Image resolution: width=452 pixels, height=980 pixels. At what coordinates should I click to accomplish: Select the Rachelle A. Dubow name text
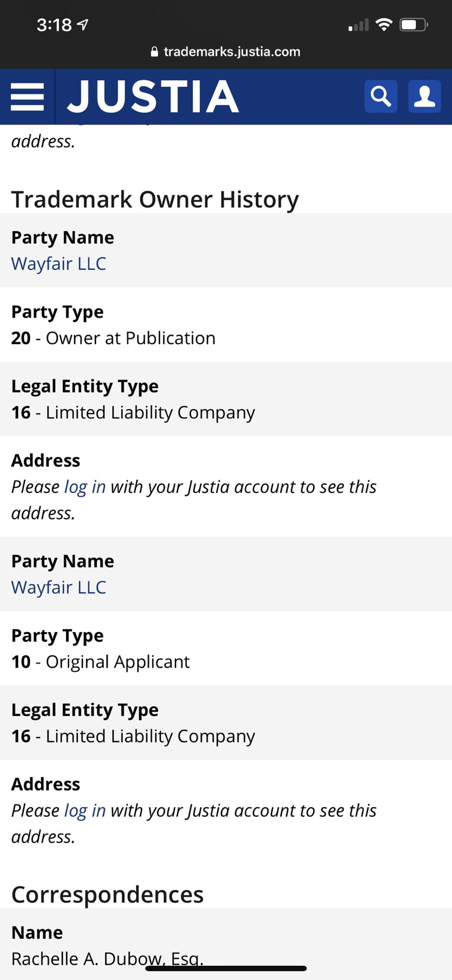click(107, 958)
